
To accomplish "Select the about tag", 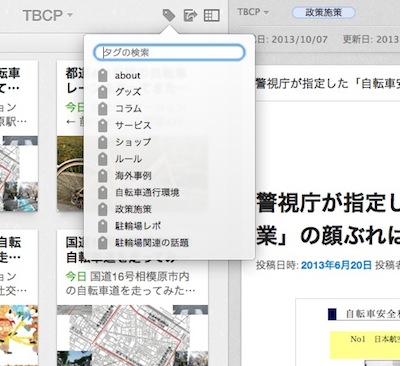I will click(128, 75).
